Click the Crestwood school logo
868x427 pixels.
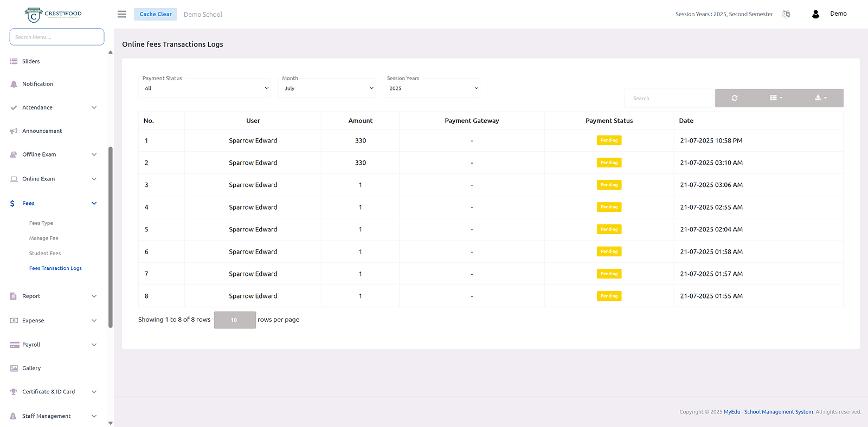[x=53, y=15]
